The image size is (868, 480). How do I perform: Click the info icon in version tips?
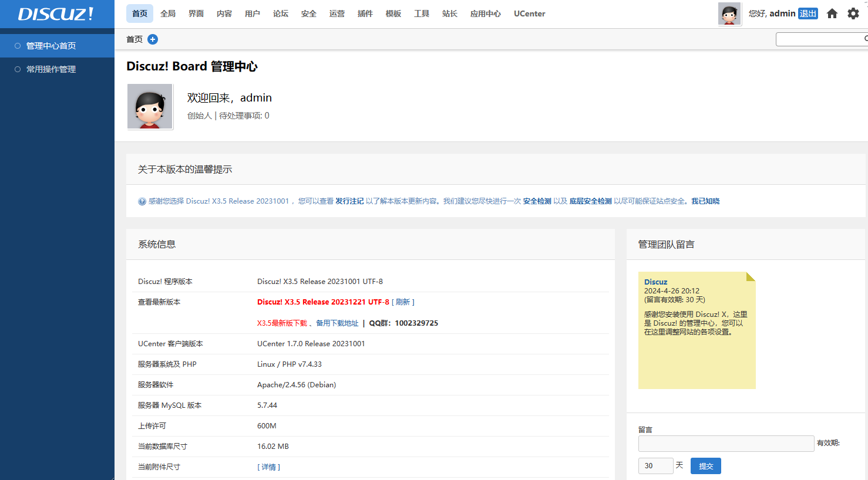coord(142,201)
